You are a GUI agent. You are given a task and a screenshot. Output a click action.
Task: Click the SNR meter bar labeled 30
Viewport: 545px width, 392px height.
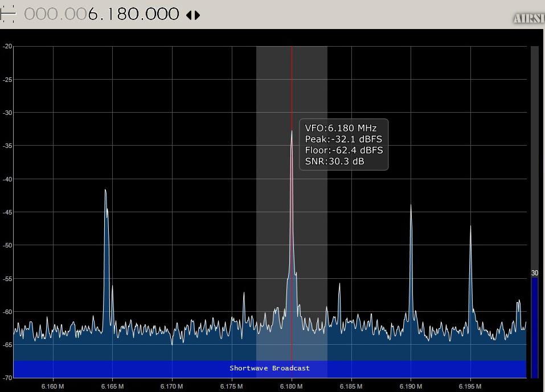click(535, 327)
